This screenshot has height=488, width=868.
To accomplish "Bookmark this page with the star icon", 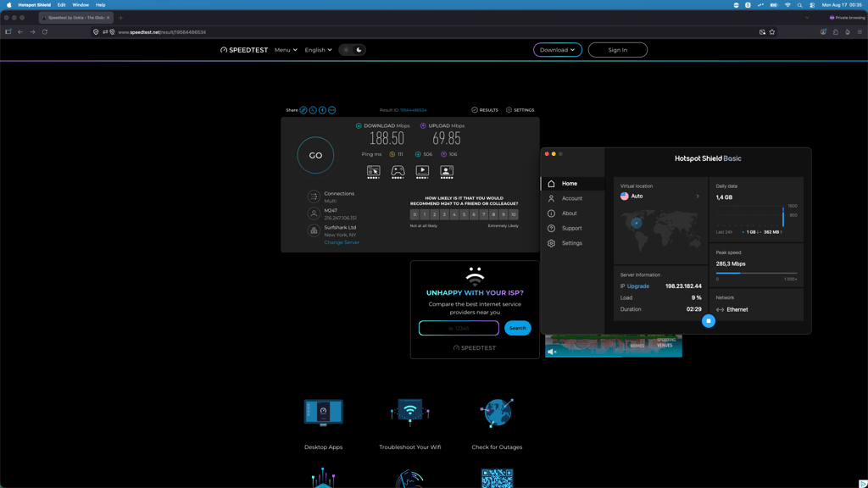I will (x=772, y=32).
